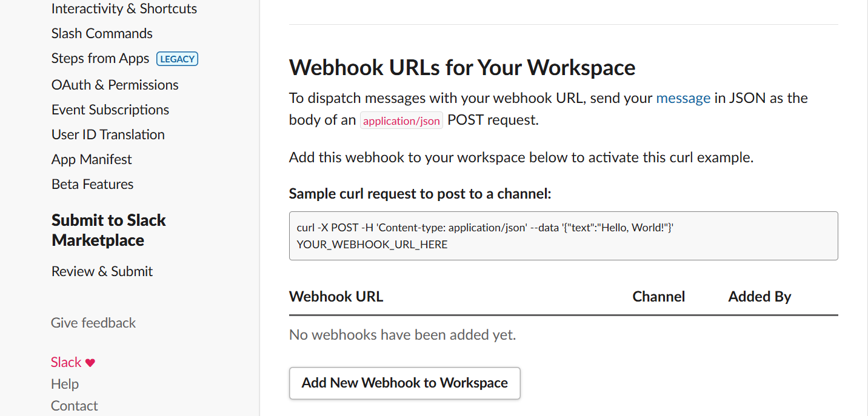Select User ID Translation in sidebar
Image resolution: width=868 pixels, height=416 pixels.
click(108, 134)
